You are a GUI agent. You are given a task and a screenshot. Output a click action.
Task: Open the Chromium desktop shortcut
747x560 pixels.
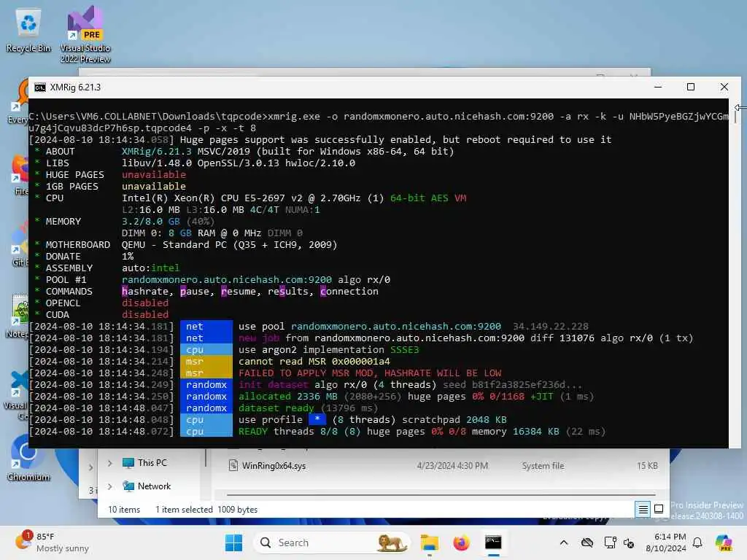28,458
